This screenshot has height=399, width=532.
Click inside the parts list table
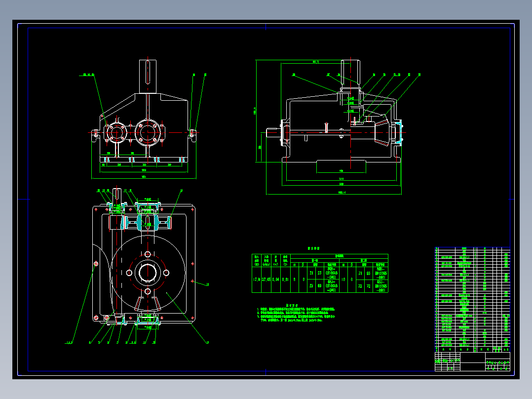tap(472, 300)
